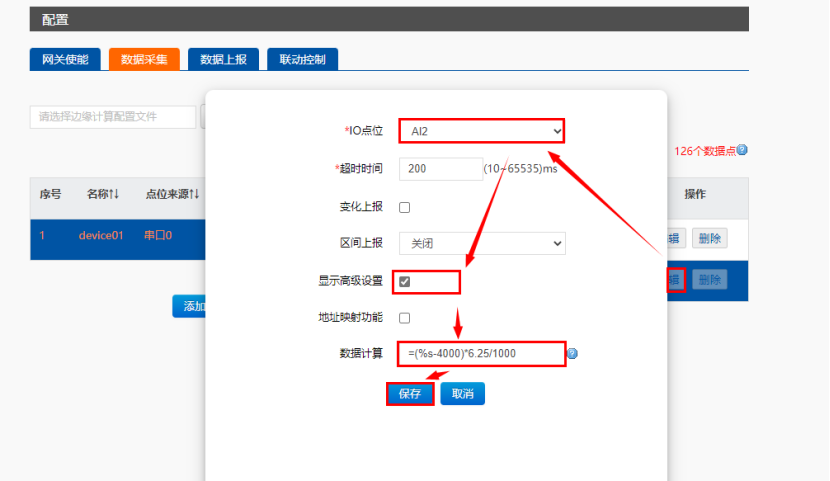Open the IO点位 dropdown showing AI2
This screenshot has height=481, width=830.
481,131
